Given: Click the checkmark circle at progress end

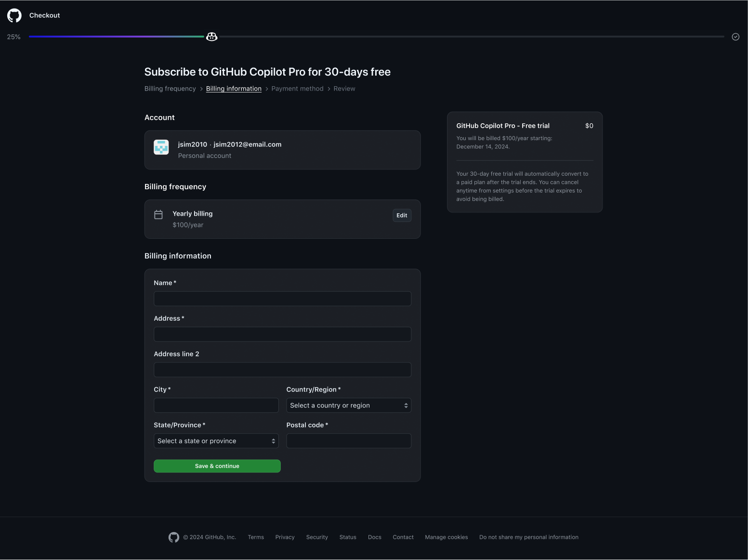Looking at the screenshot, I should coord(735,37).
